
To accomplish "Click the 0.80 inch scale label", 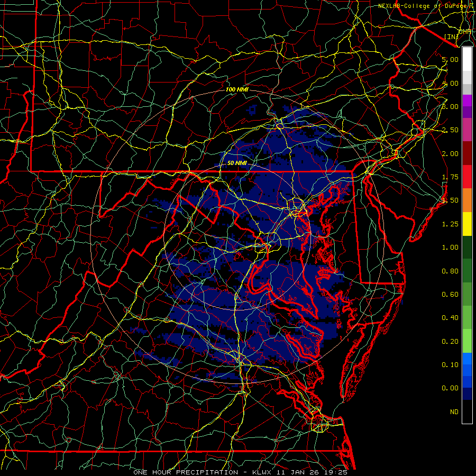I will coord(450,271).
